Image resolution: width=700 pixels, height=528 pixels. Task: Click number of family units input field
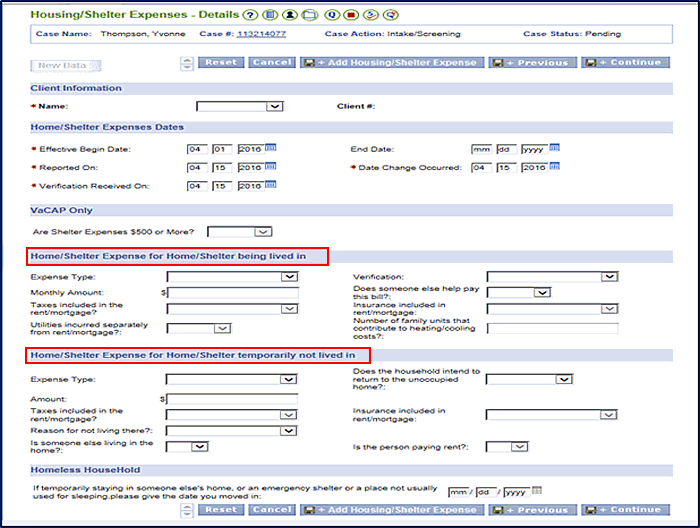coord(553,328)
